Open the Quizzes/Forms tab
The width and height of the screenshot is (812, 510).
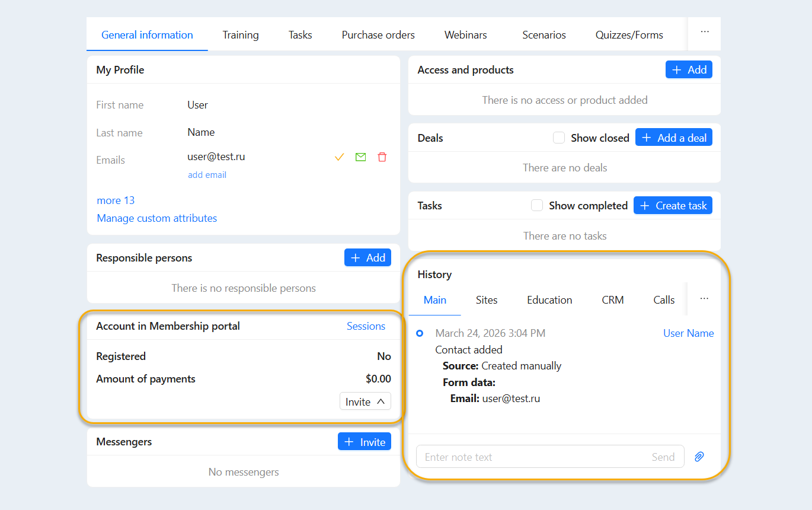click(x=629, y=35)
